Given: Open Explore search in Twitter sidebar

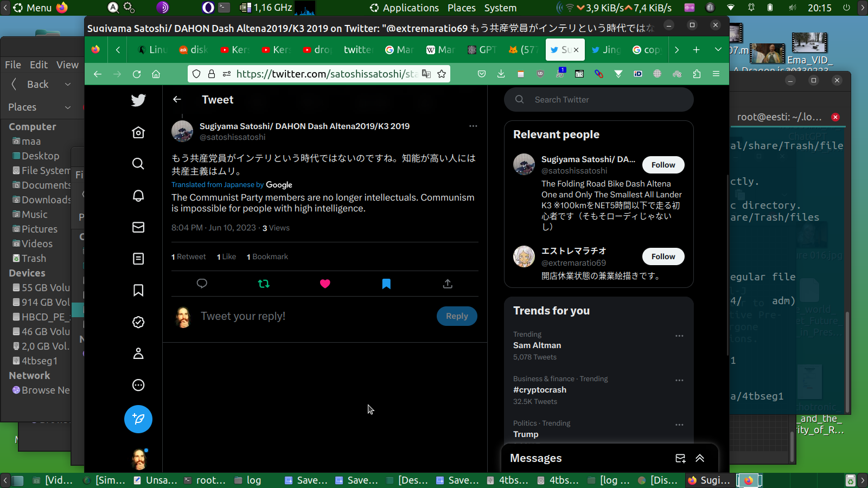Looking at the screenshot, I should [138, 164].
